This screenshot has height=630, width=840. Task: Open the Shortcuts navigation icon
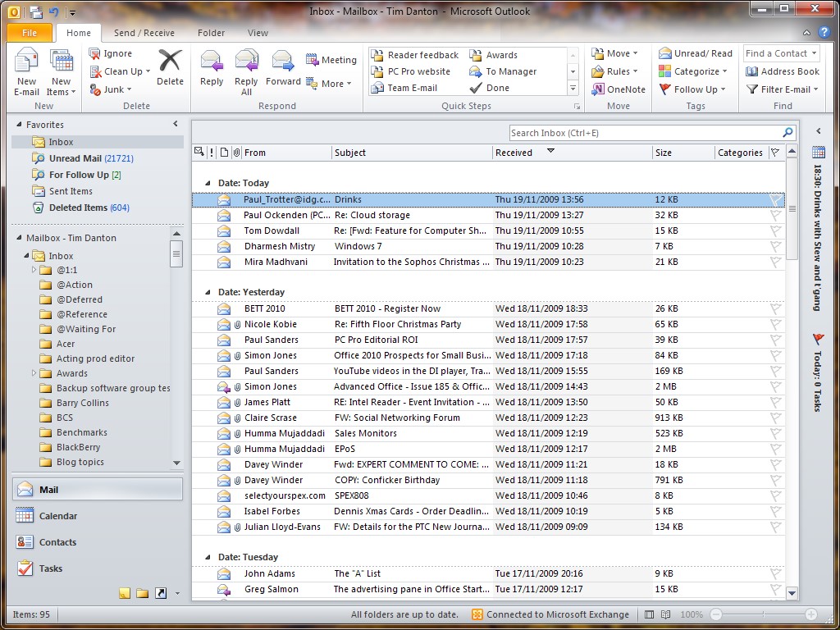pos(160,593)
